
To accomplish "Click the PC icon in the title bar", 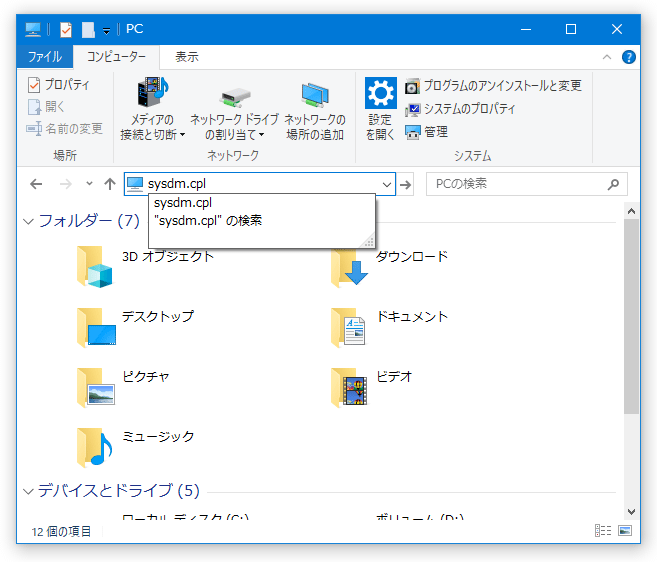I will pyautogui.click(x=33, y=29).
